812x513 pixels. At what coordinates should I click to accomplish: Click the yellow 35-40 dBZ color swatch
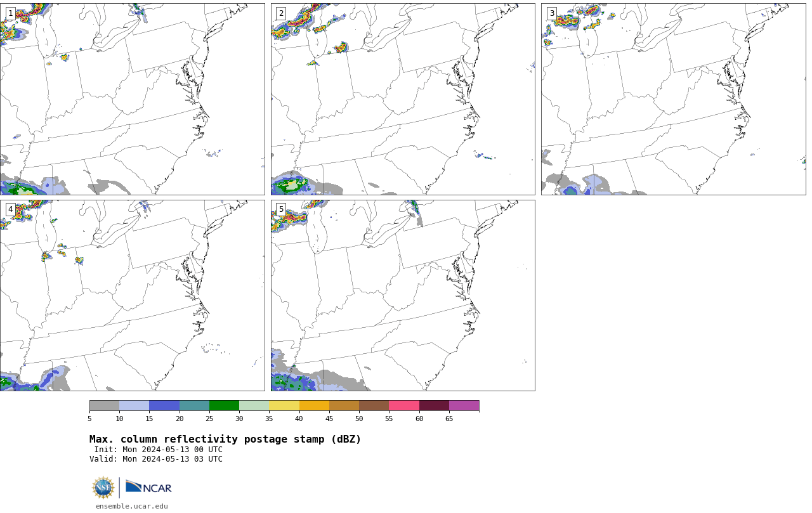point(284,406)
